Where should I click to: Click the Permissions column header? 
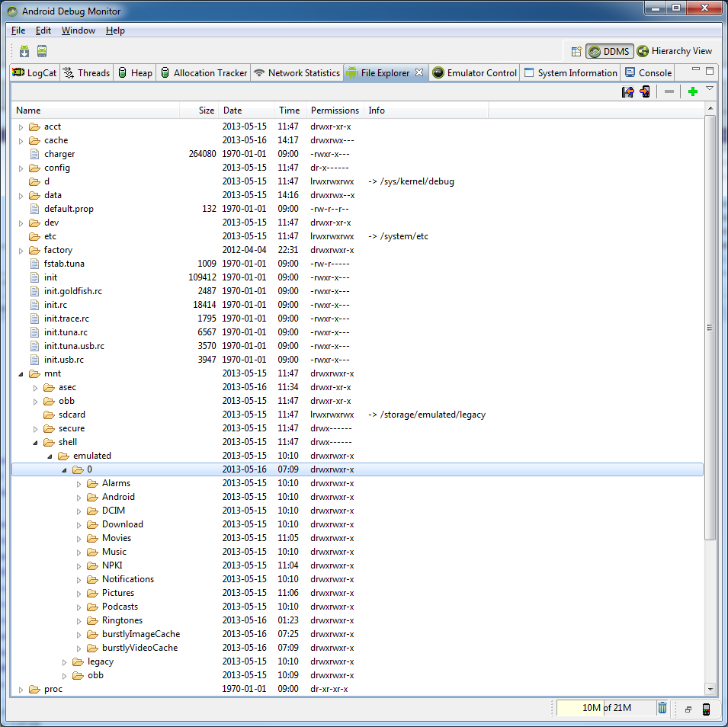click(x=335, y=110)
